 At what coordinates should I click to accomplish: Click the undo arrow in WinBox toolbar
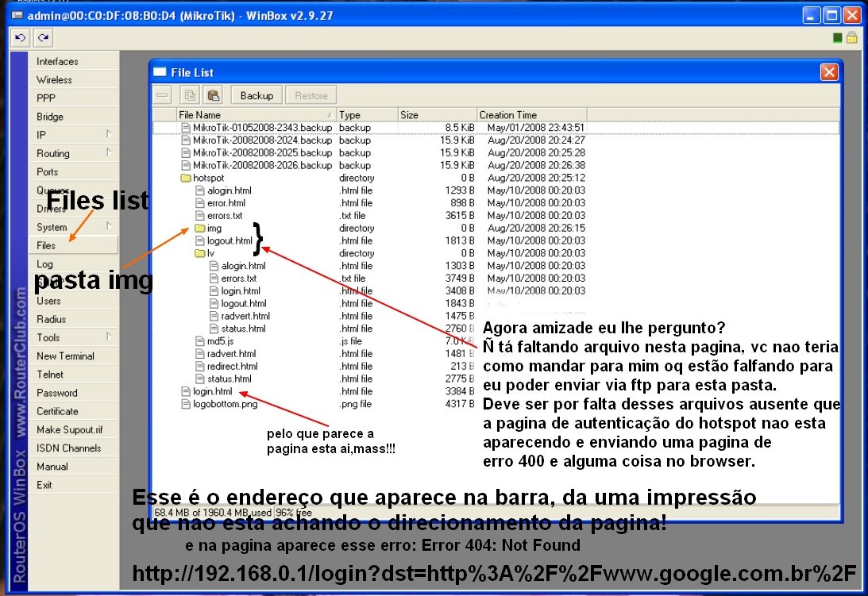point(21,37)
